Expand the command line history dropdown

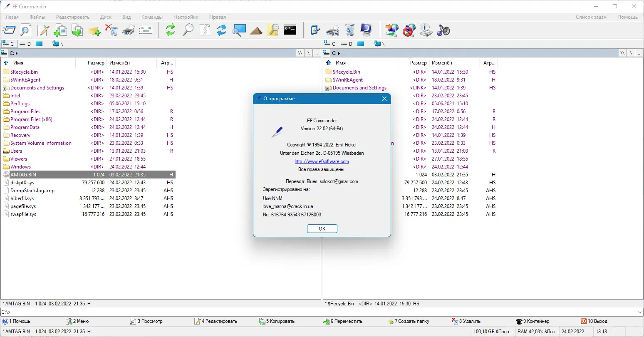tap(640, 312)
